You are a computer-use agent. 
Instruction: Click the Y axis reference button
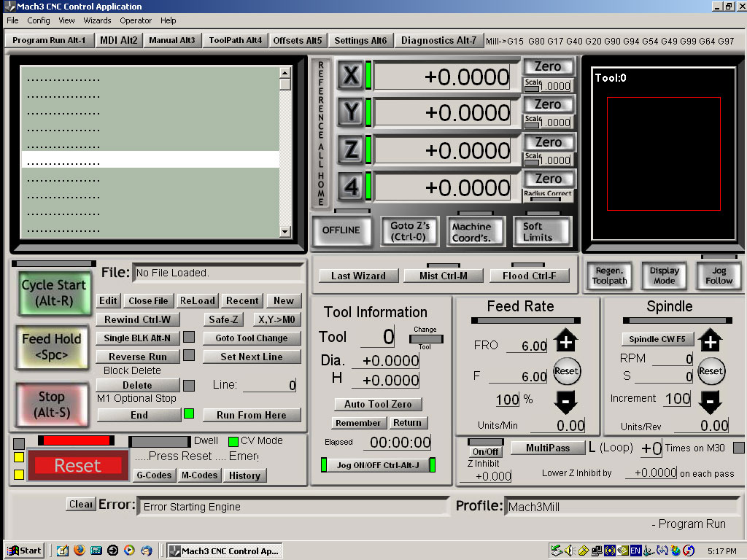click(x=351, y=112)
